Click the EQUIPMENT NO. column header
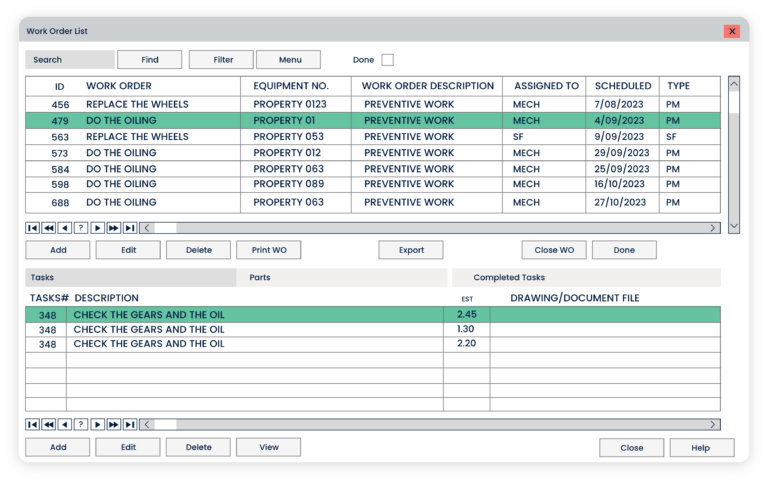Image resolution: width=768 pixels, height=483 pixels. point(296,86)
